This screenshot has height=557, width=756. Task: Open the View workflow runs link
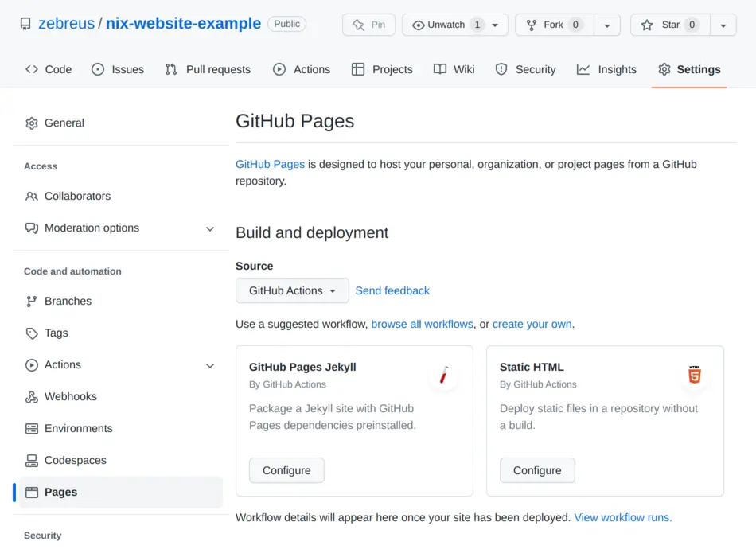click(623, 517)
